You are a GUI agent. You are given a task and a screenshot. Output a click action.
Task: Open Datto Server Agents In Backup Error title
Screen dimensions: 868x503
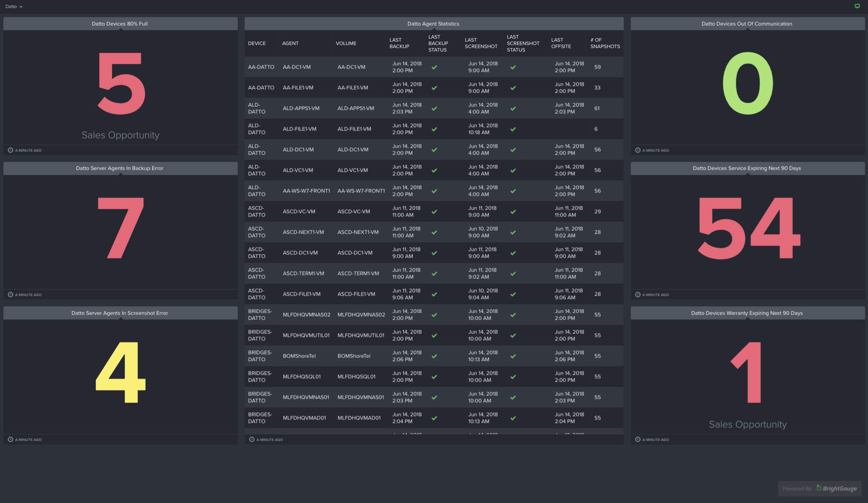[x=120, y=168]
